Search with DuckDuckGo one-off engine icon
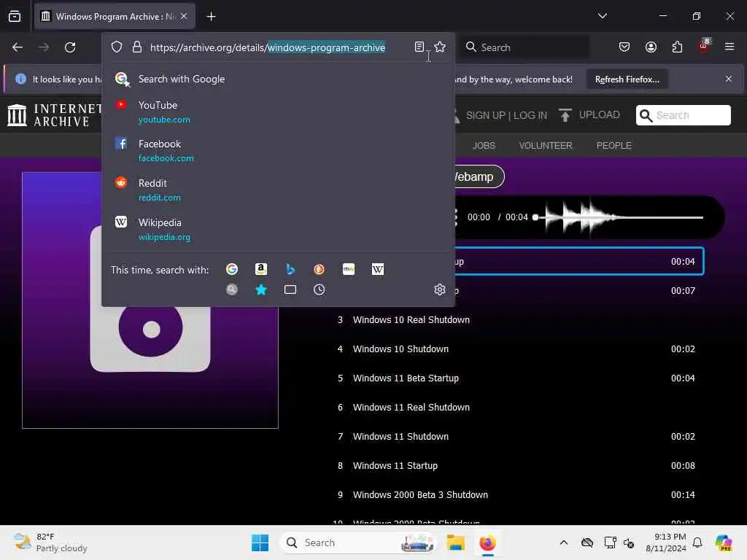This screenshot has height=560, width=747. click(x=320, y=270)
